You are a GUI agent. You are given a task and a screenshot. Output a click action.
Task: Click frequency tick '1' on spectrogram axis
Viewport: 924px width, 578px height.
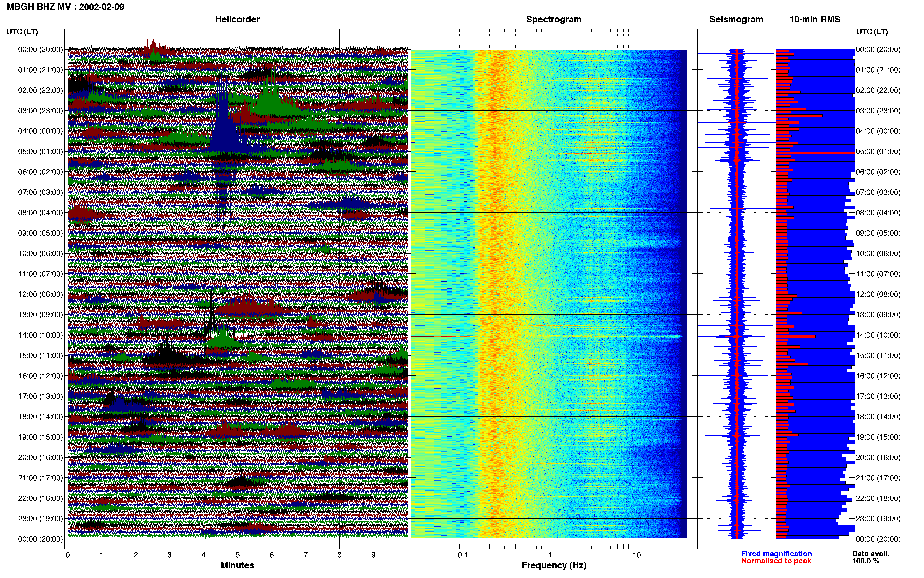pyautogui.click(x=550, y=555)
